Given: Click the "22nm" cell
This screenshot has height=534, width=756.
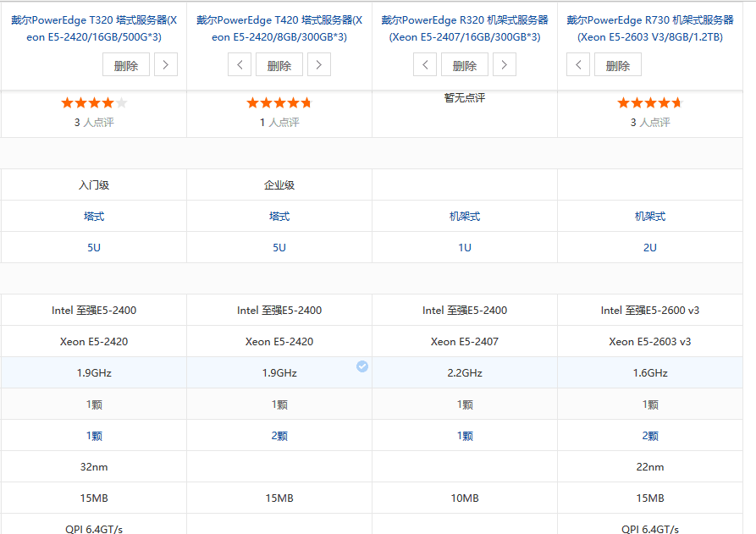Looking at the screenshot, I should [x=650, y=467].
